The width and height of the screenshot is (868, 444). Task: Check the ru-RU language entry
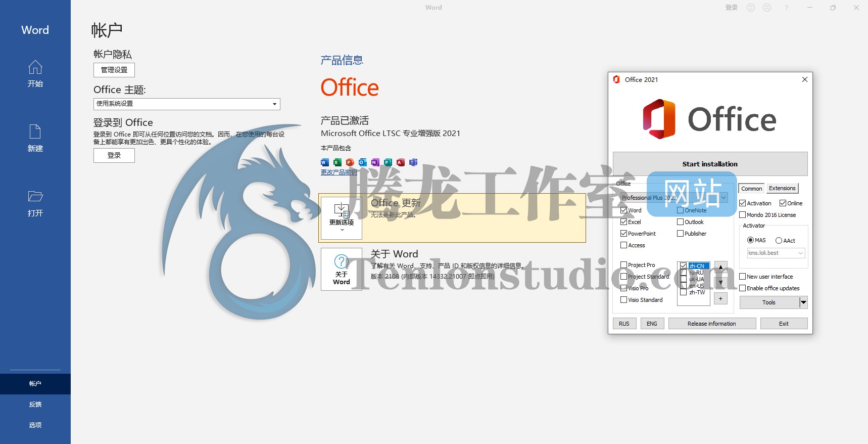(683, 273)
